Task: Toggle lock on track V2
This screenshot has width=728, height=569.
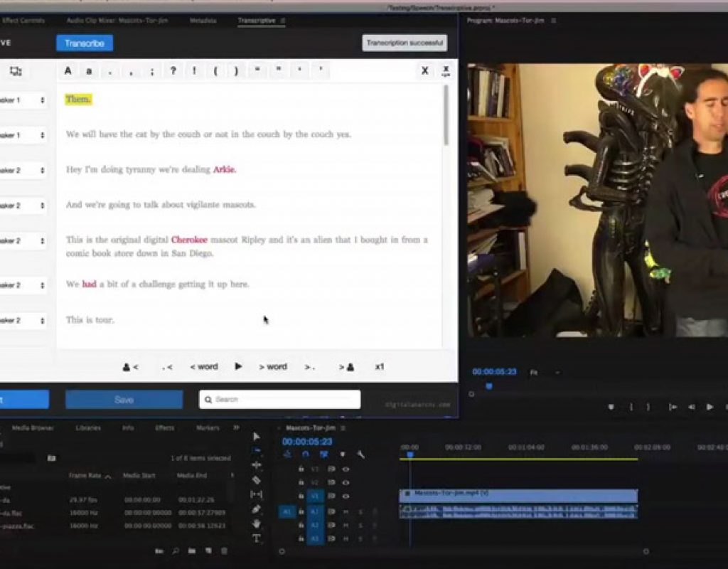Action: click(301, 483)
